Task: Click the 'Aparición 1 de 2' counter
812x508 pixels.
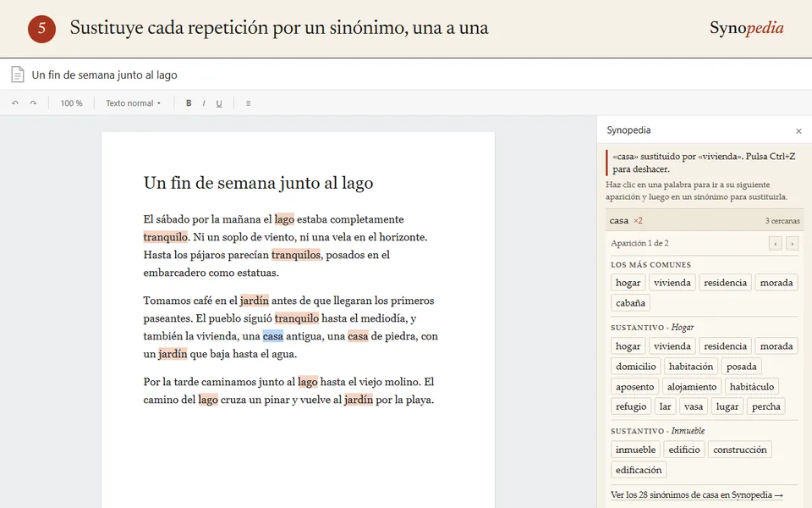Action: 639,243
